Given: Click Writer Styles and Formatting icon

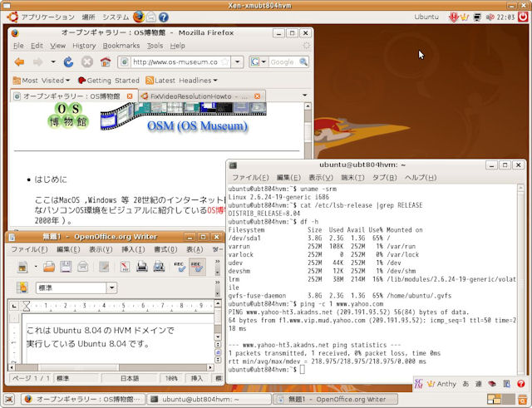Looking at the screenshot, I should click(22, 288).
